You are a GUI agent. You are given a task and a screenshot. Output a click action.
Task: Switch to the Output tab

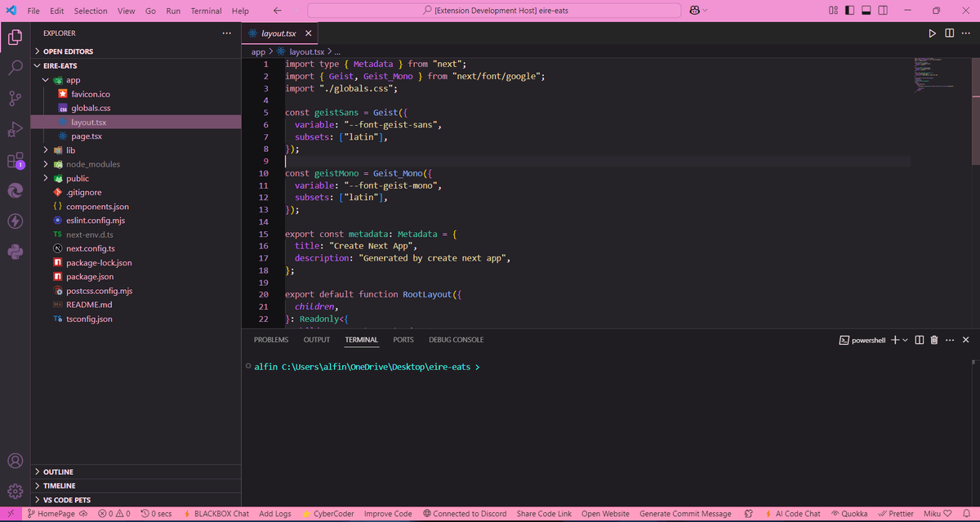(x=317, y=340)
